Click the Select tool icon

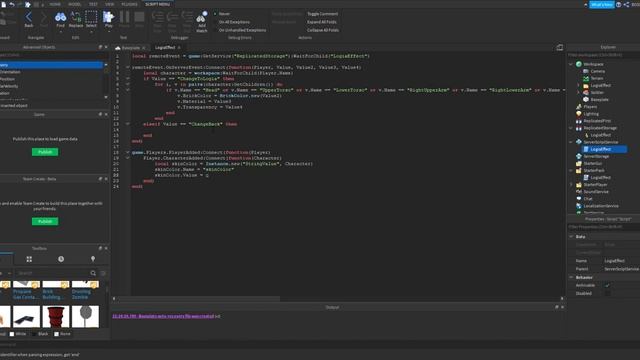91,19
